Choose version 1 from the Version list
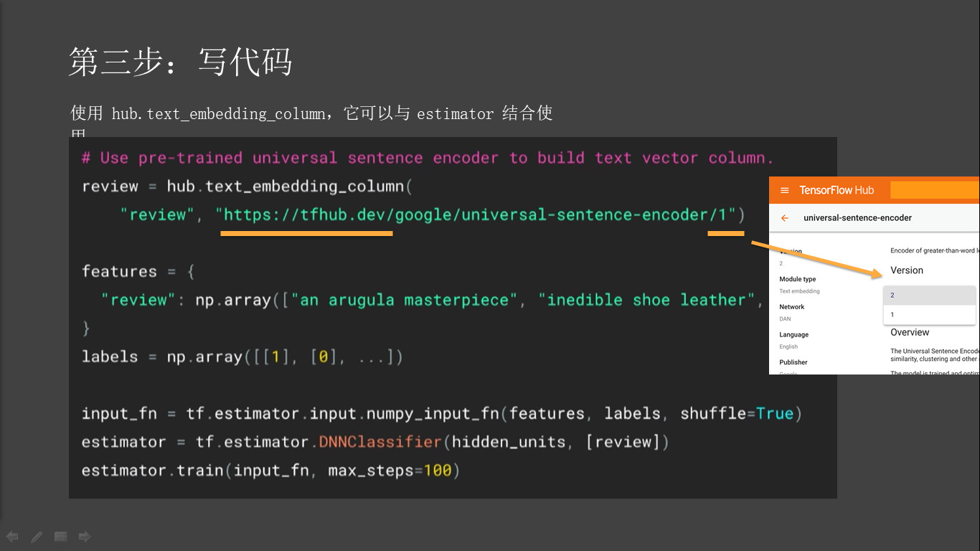 [x=929, y=314]
